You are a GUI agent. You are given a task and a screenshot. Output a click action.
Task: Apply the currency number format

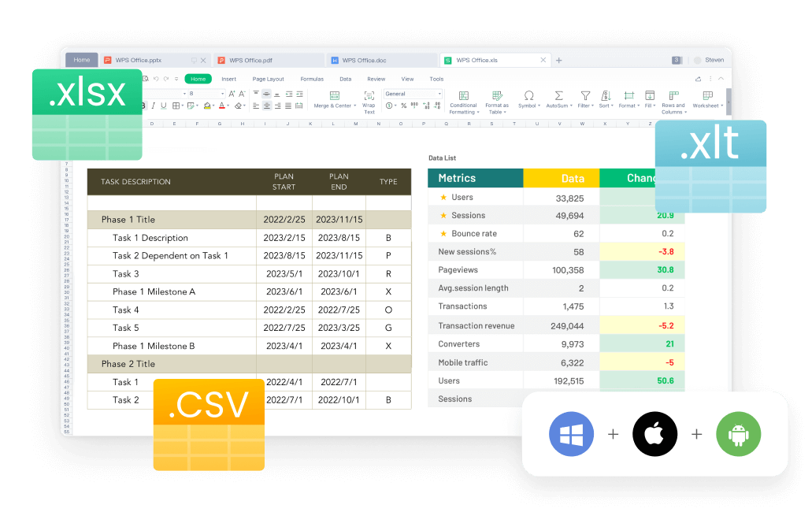(x=389, y=106)
